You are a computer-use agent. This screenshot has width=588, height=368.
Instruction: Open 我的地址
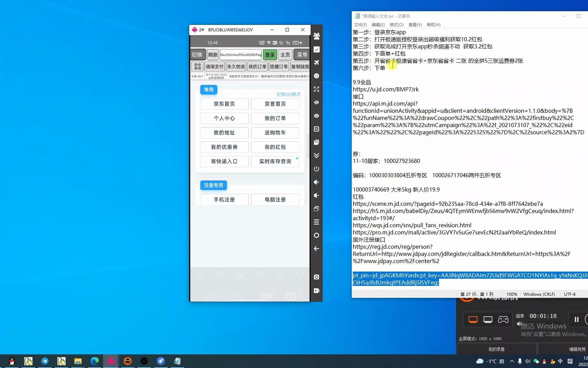pos(224,133)
